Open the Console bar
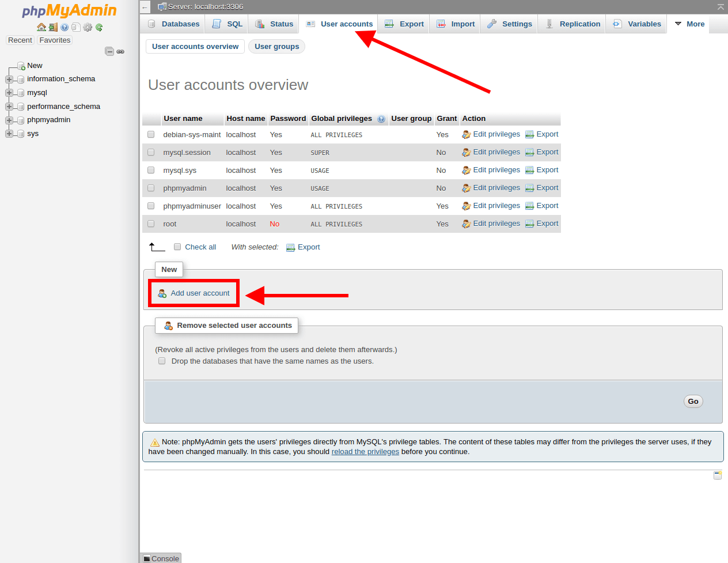The image size is (728, 563). click(x=161, y=558)
